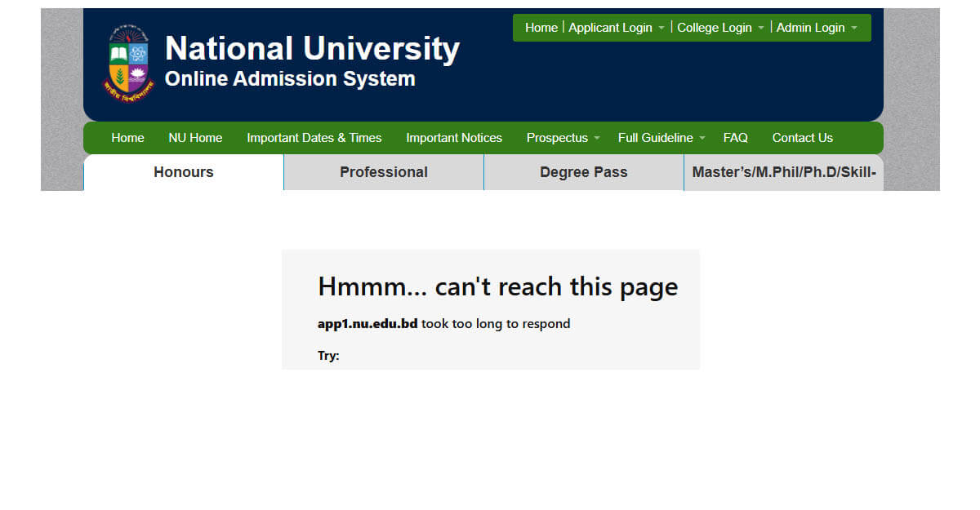Go to Home in the green navigation bar
The image size is (980, 510).
pyautogui.click(x=127, y=138)
